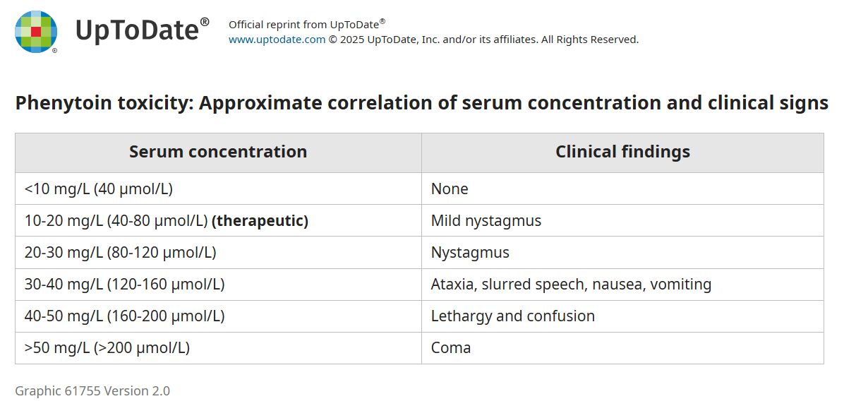Click the Mild nystagmus cell
The height and width of the screenshot is (406, 868).
tap(486, 221)
